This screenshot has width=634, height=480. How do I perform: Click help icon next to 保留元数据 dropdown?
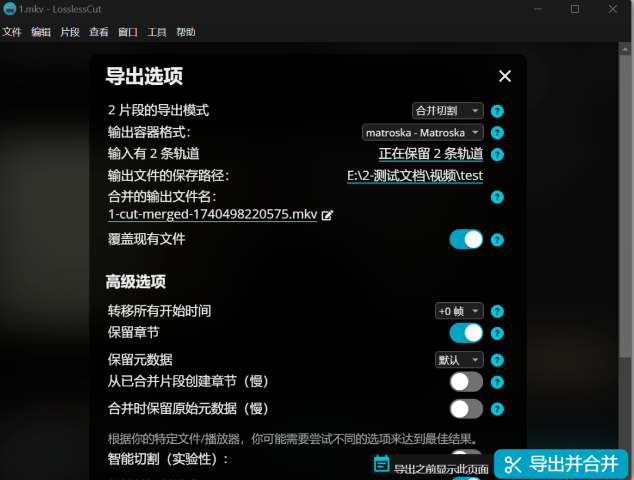pyautogui.click(x=497, y=360)
